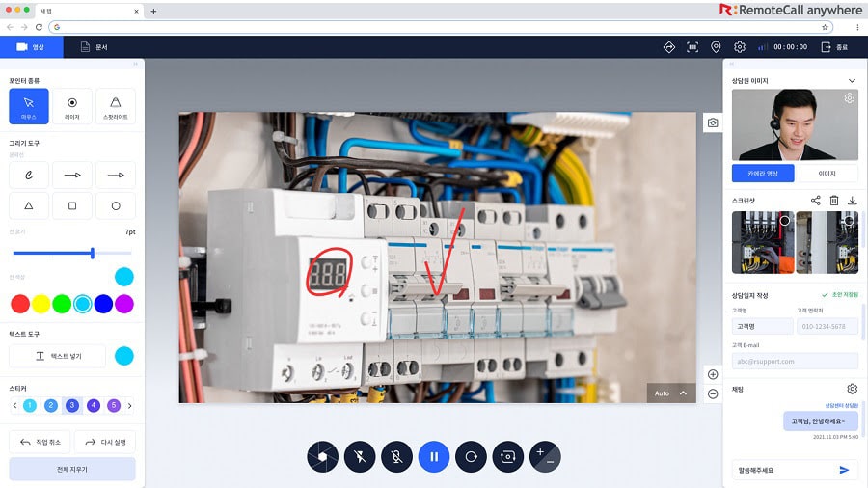
Task: Show next stickers with right arrow
Action: (130, 406)
